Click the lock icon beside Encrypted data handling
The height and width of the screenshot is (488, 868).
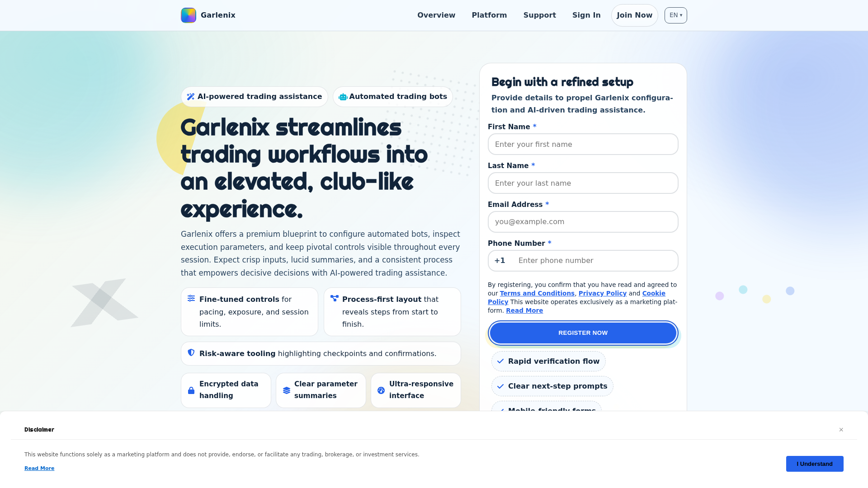tap(191, 390)
